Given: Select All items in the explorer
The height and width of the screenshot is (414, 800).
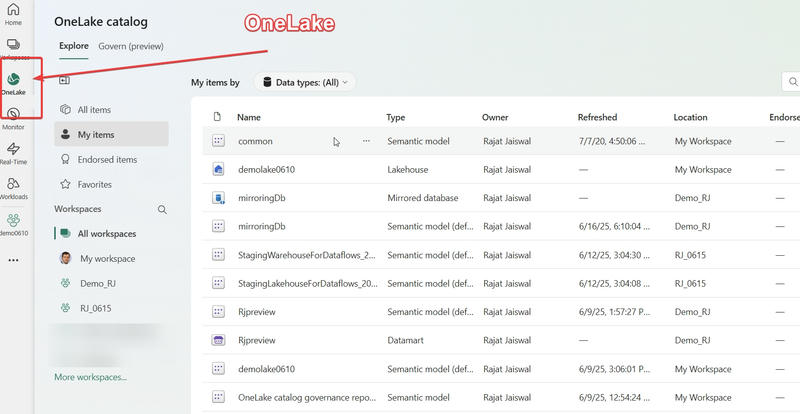Looking at the screenshot, I should 111,110.
